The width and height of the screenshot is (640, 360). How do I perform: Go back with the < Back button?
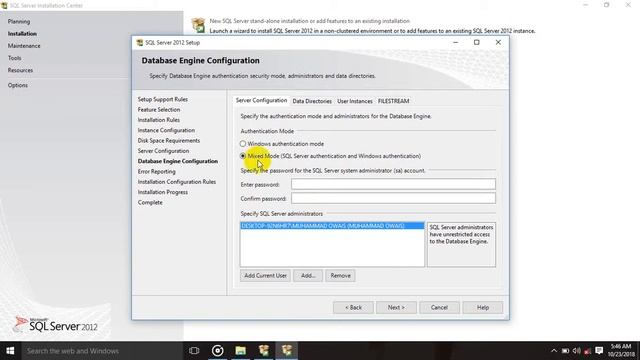353,307
